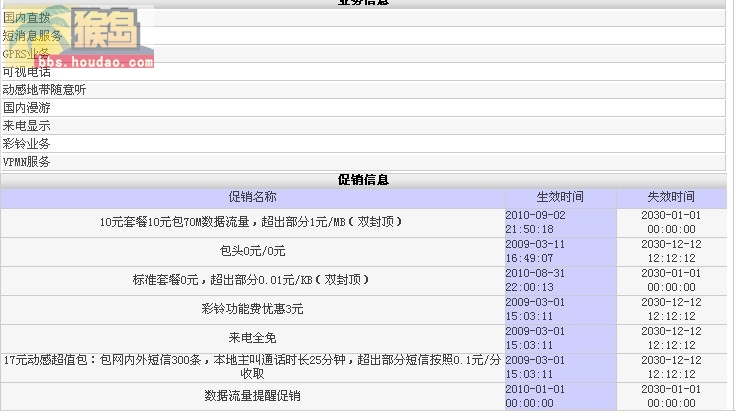Select the VPMN服务 row
The width and height of the screenshot is (736, 412).
[363, 162]
